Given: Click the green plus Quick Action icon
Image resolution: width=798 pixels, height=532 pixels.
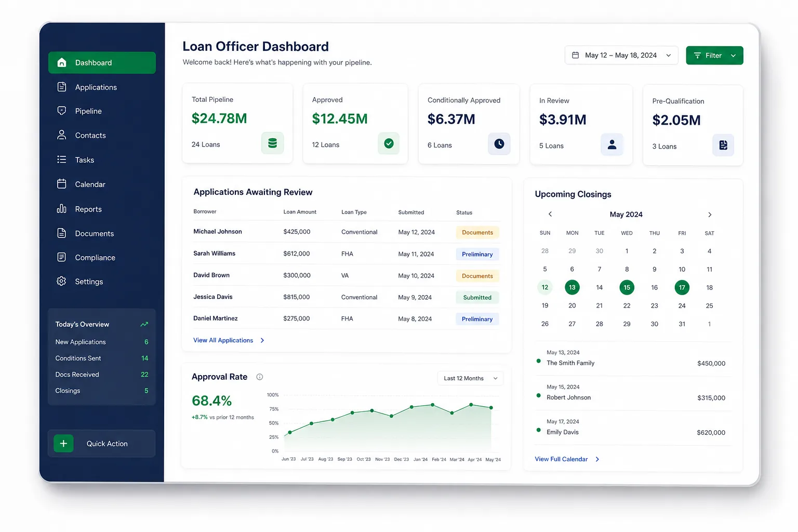Looking at the screenshot, I should click(x=63, y=444).
